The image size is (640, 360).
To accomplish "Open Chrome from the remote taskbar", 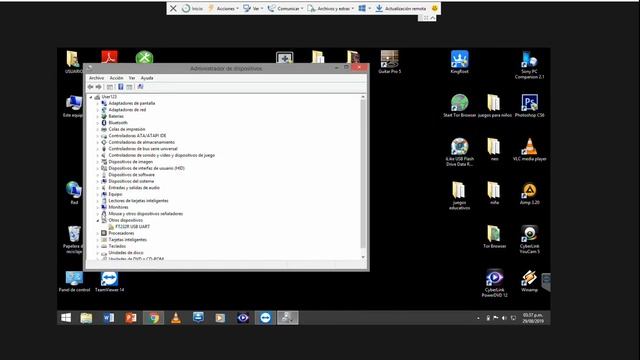I will coord(153,318).
